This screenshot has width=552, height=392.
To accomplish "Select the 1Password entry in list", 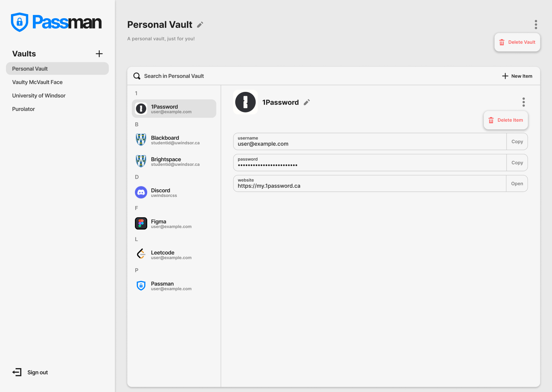I will pos(174,108).
